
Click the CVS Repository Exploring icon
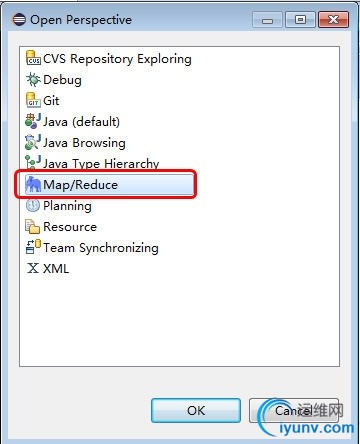point(33,58)
